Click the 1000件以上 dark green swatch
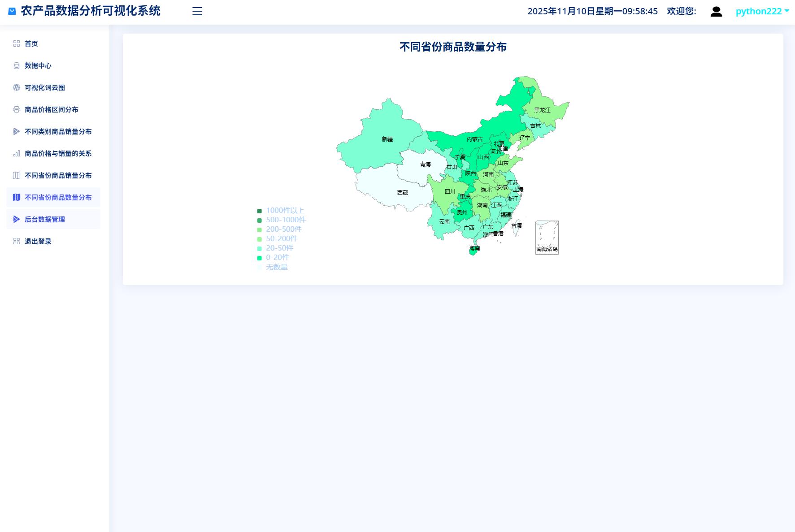This screenshot has width=795, height=532. coord(259,211)
